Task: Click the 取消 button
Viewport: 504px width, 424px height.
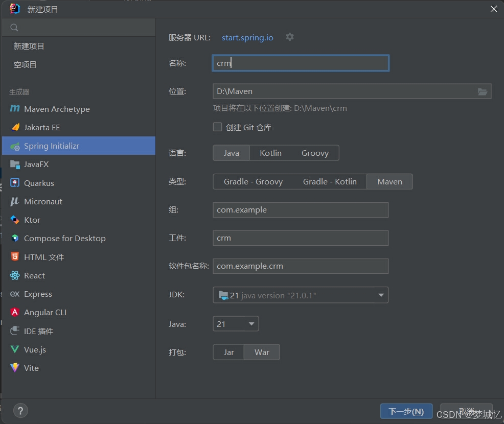Action: [466, 411]
